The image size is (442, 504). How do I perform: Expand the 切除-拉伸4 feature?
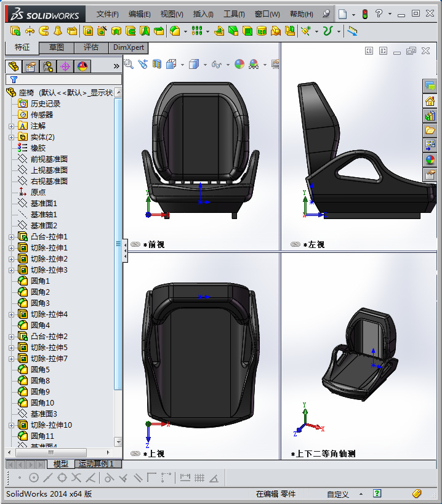tap(11, 314)
